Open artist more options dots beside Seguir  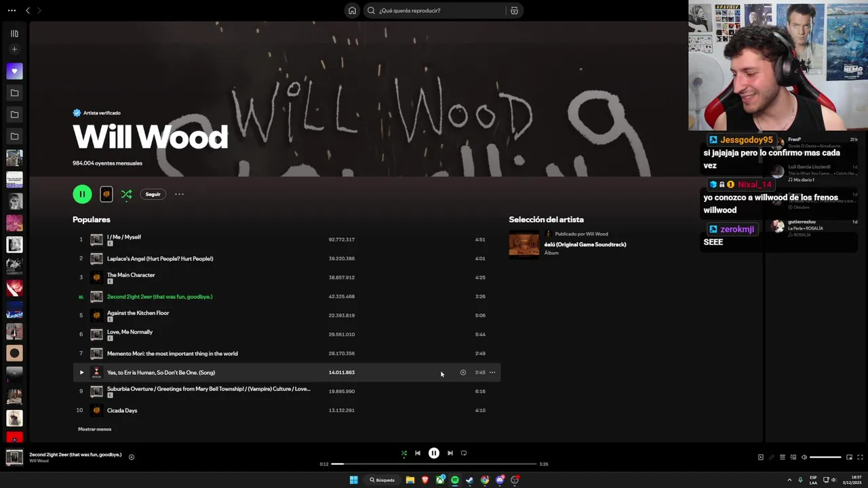point(179,194)
